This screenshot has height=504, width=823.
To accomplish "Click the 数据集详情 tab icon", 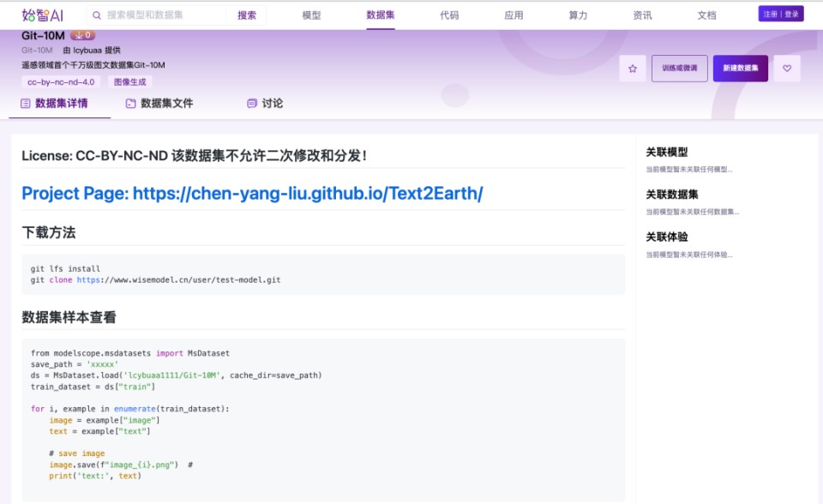I will click(25, 104).
